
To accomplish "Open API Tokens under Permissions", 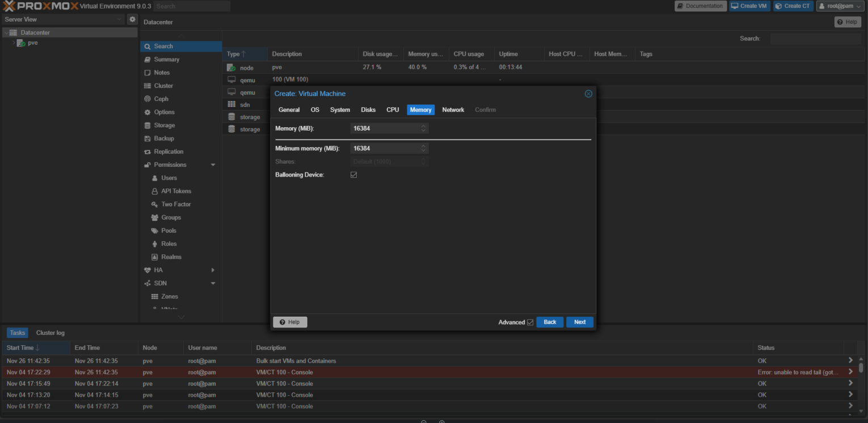I will click(x=176, y=191).
